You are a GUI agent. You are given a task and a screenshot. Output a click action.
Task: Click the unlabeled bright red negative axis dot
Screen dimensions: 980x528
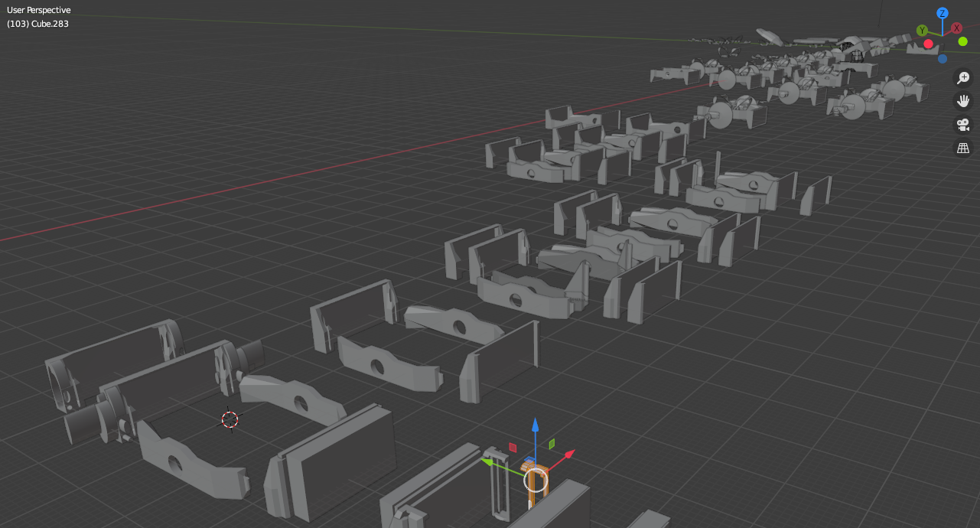pyautogui.click(x=929, y=44)
